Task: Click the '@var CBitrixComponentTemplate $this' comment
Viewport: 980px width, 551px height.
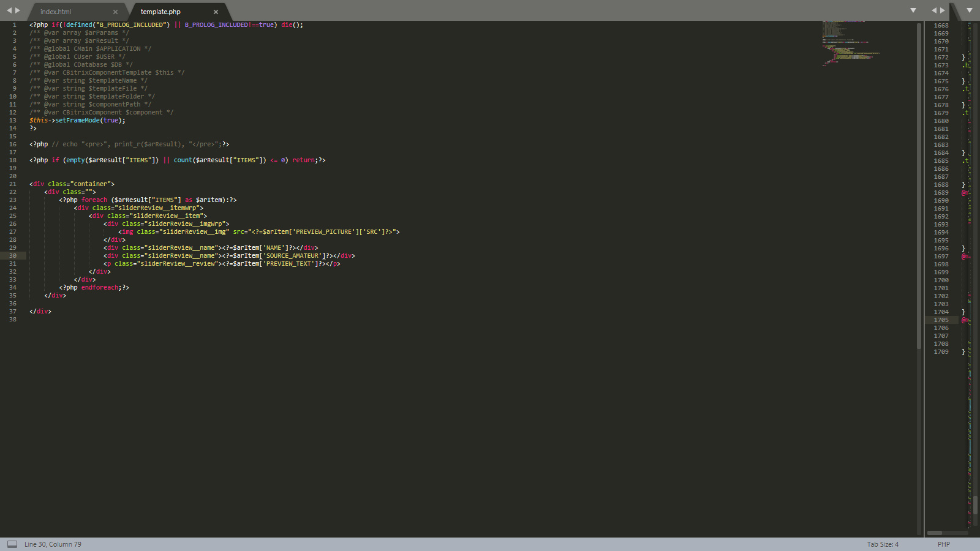Action: click(x=107, y=73)
